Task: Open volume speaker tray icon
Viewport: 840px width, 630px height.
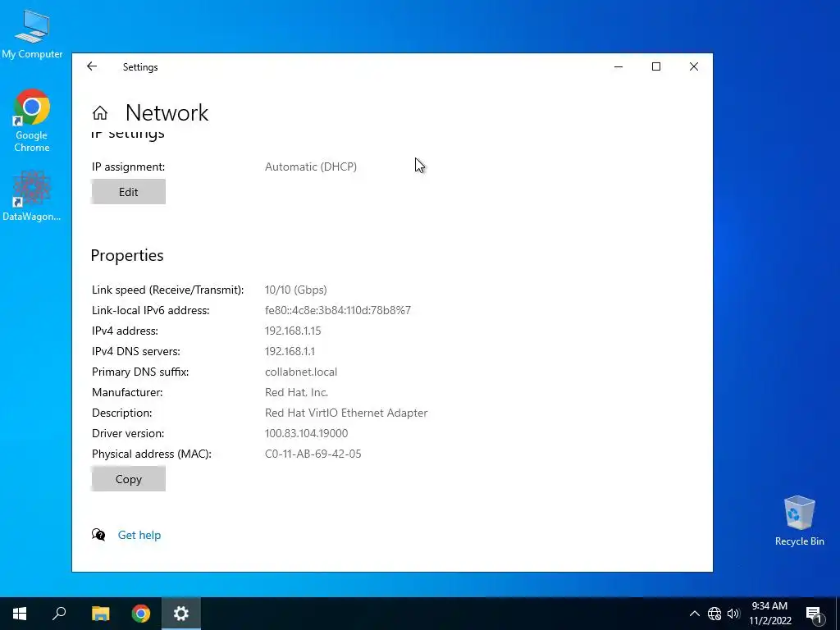Action: (x=733, y=614)
